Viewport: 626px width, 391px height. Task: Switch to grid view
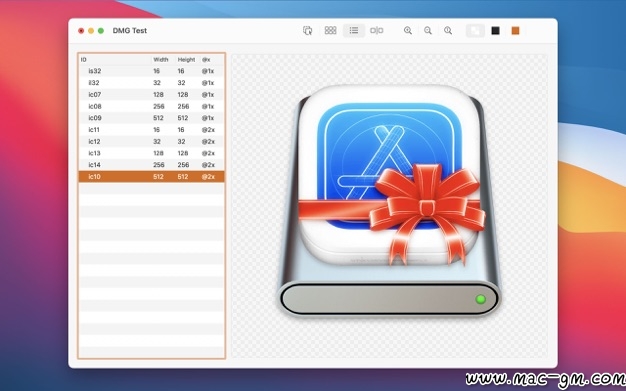point(330,30)
